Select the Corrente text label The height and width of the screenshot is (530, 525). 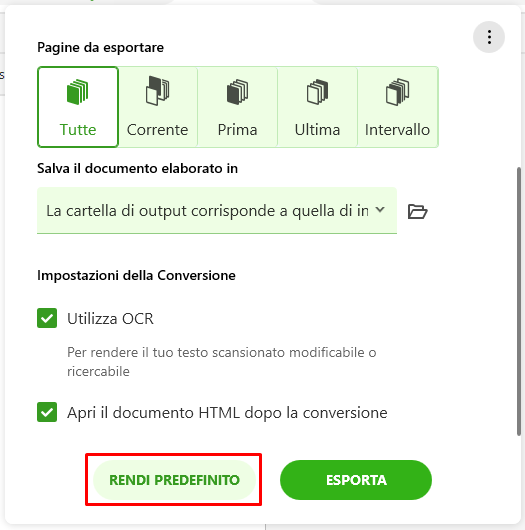(158, 130)
